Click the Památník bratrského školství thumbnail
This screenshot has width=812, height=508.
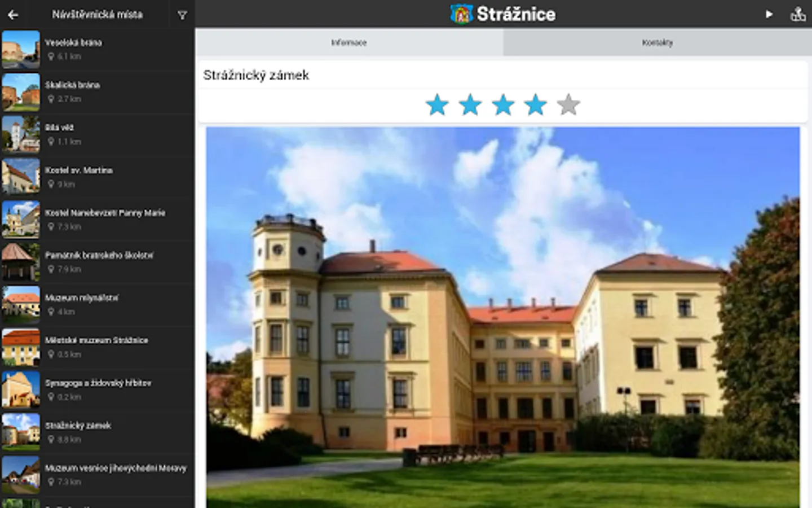coord(21,262)
